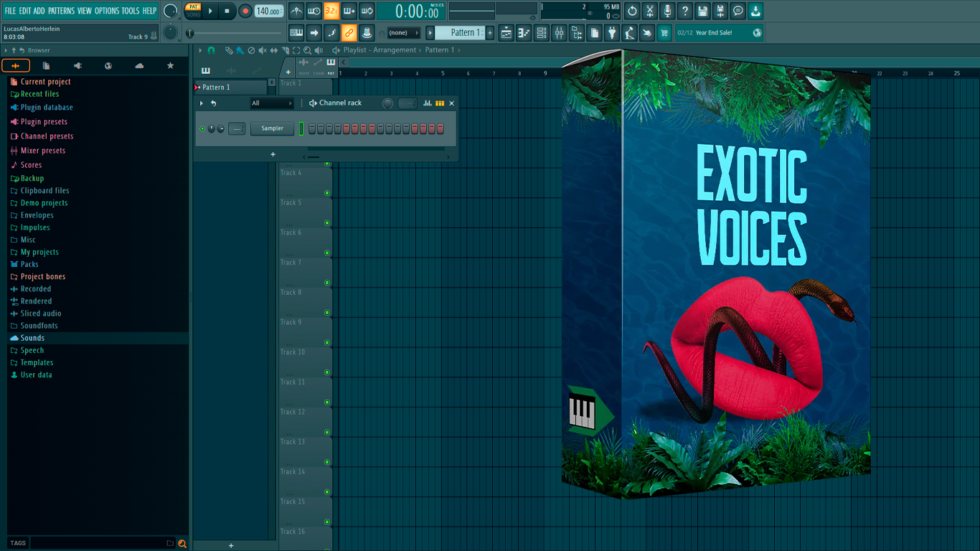Click the Sampler channel button
The image size is (980, 551).
pos(272,128)
